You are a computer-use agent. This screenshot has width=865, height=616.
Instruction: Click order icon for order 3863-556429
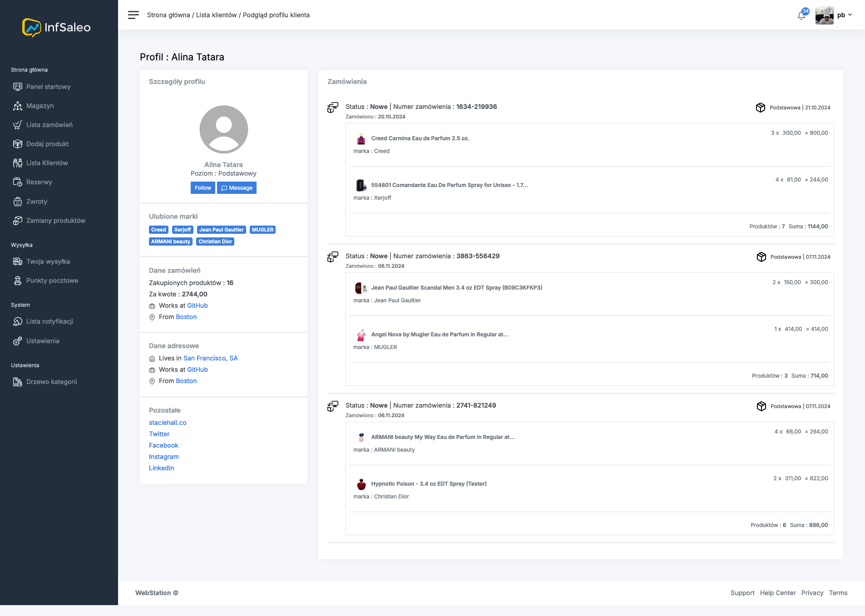(x=333, y=257)
